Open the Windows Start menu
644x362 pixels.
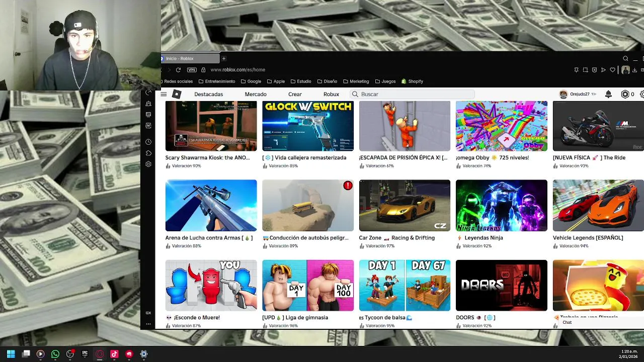[x=11, y=354]
